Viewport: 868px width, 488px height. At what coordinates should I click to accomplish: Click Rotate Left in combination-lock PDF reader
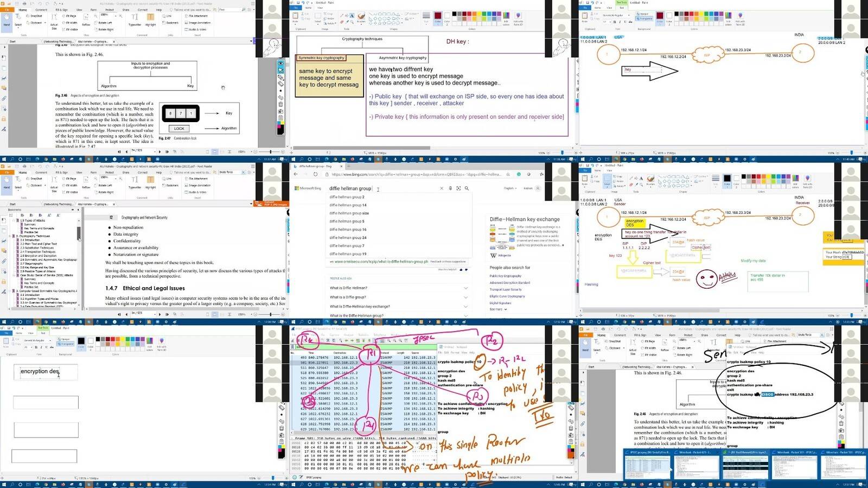coord(103,23)
